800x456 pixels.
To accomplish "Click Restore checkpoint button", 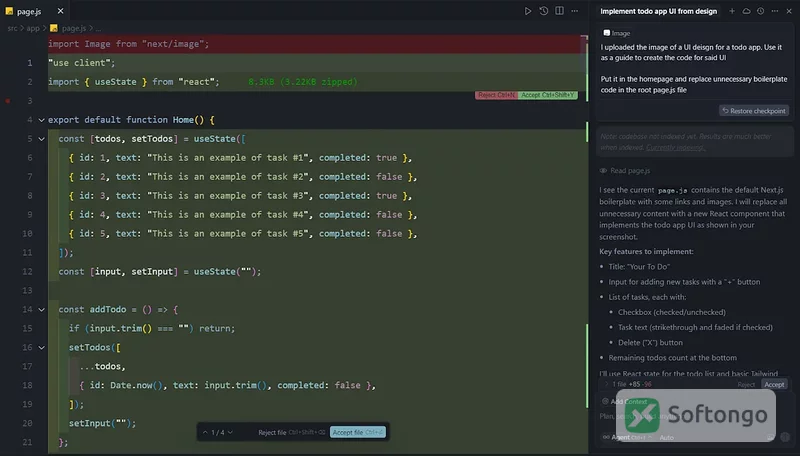I will (754, 111).
